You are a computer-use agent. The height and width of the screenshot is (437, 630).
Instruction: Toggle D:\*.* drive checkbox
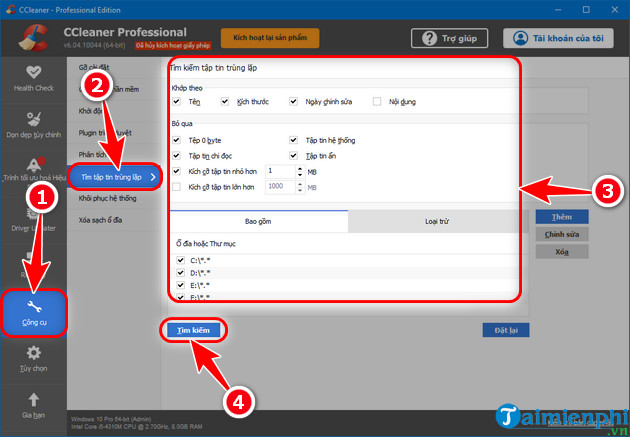[180, 273]
